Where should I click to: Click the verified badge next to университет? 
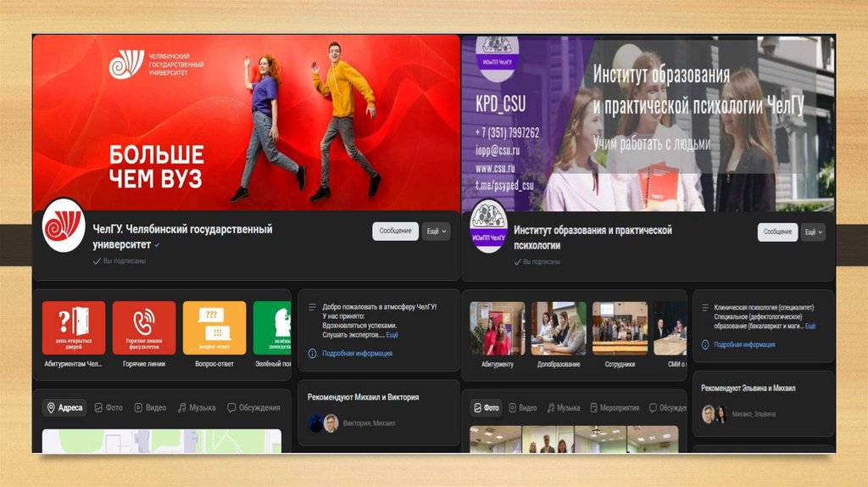tap(157, 245)
